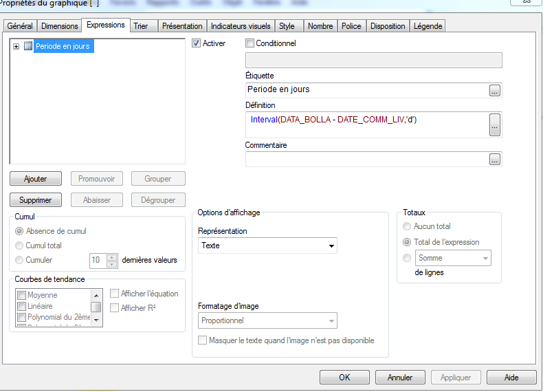Open help with Aide button
Screen dimensions: 543x392
click(511, 377)
